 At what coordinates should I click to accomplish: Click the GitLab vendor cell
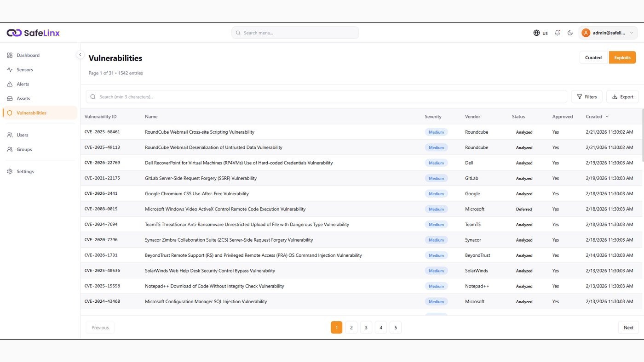[471, 178]
